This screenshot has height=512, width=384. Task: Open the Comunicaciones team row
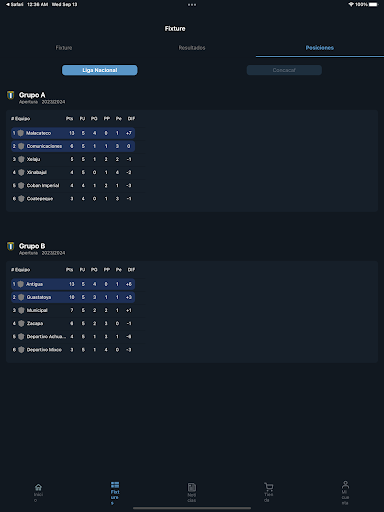(x=73, y=146)
